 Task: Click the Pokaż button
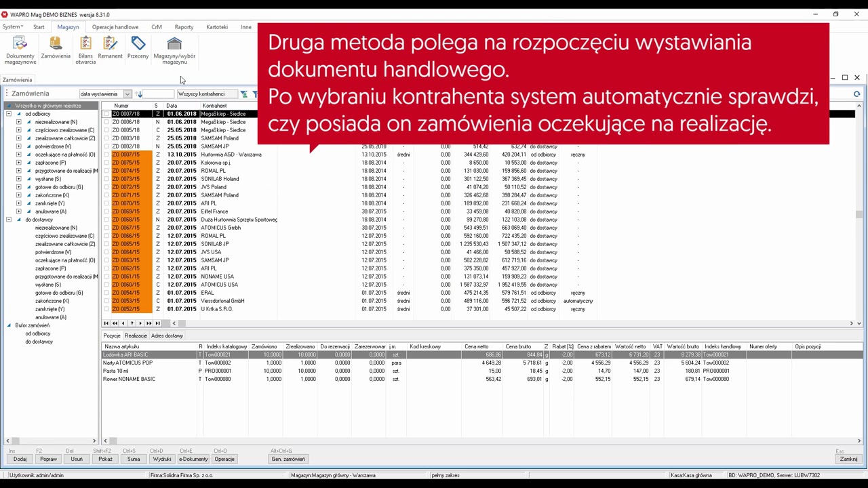pyautogui.click(x=105, y=459)
